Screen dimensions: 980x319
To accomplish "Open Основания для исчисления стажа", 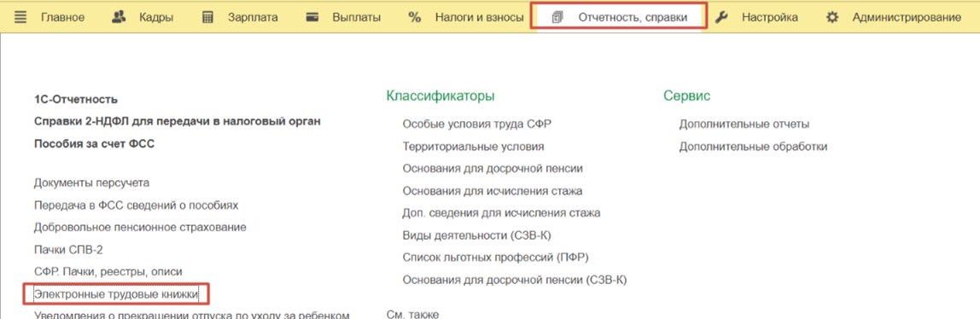I will click(x=493, y=190).
